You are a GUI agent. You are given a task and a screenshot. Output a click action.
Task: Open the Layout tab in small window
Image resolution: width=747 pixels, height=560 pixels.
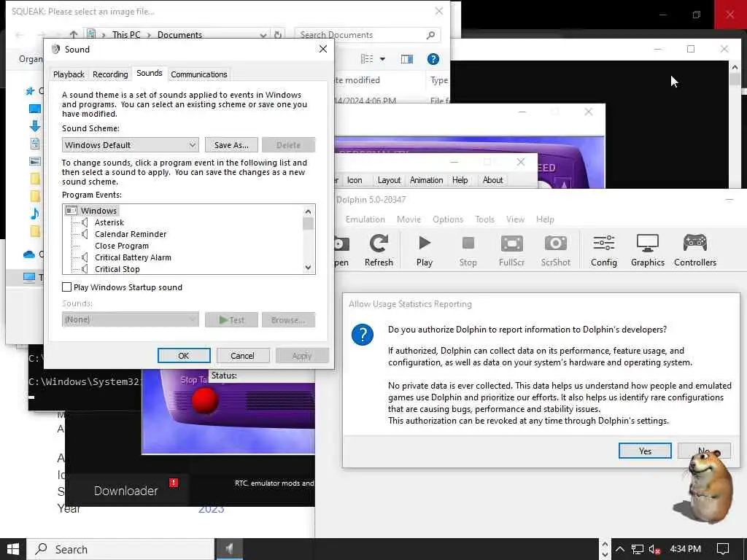389,180
